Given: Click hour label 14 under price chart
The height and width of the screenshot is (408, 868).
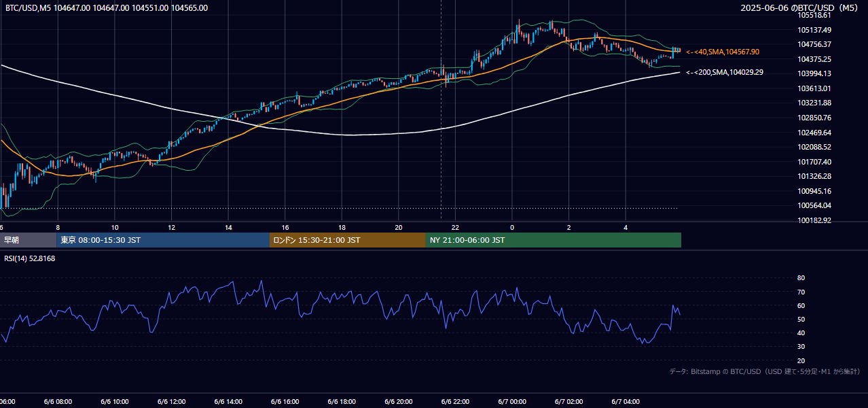Looking at the screenshot, I should (x=228, y=227).
